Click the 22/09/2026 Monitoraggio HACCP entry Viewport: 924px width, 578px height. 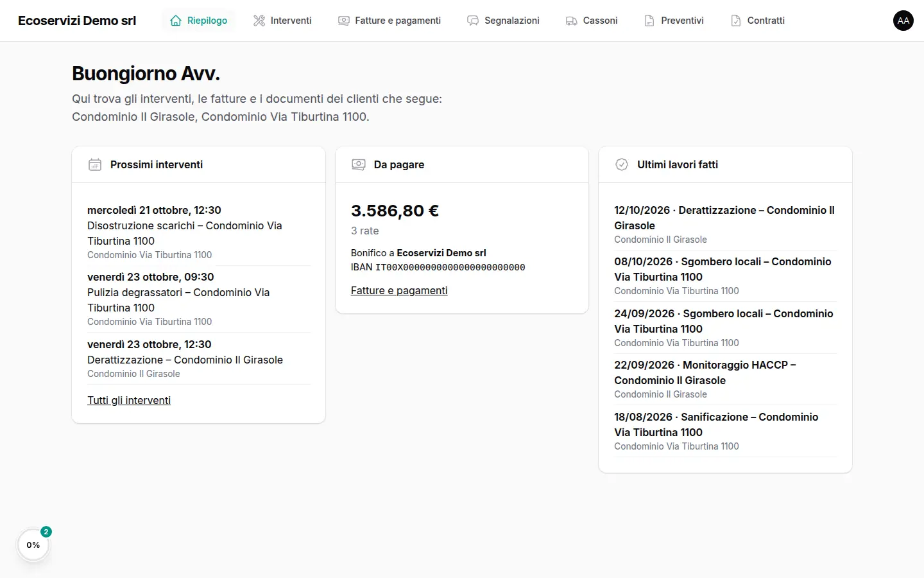[725, 379]
